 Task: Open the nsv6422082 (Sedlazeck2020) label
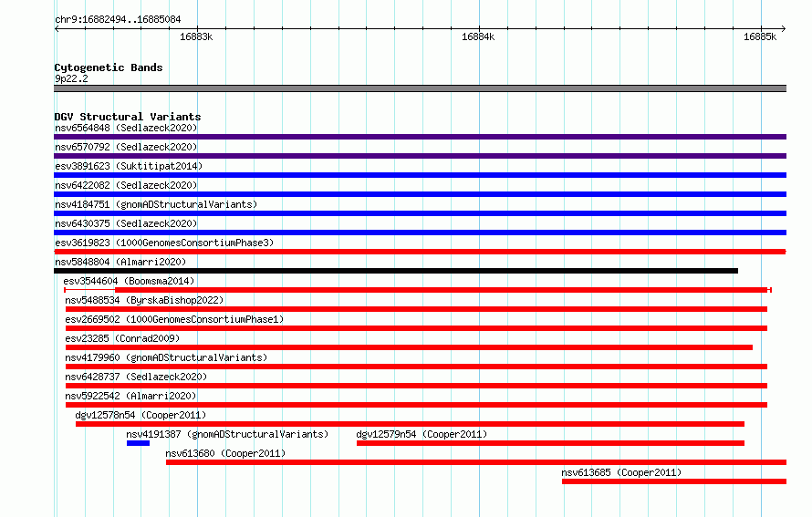[126, 185]
